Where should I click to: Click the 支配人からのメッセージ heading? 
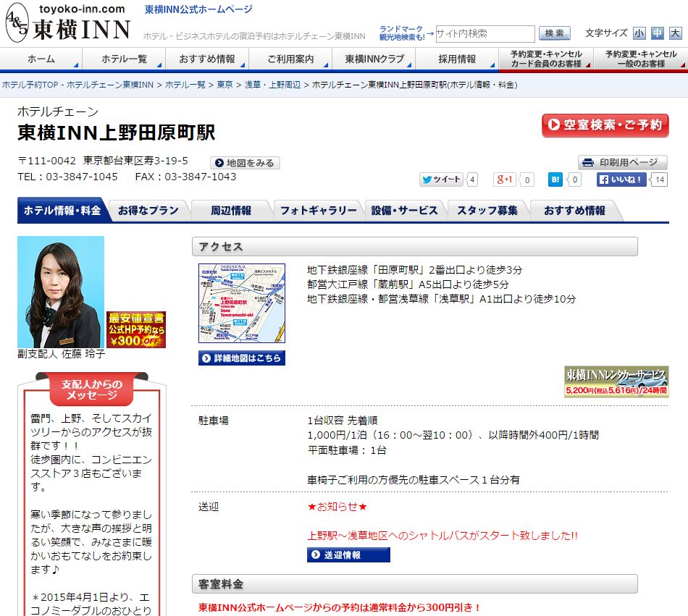[92, 389]
